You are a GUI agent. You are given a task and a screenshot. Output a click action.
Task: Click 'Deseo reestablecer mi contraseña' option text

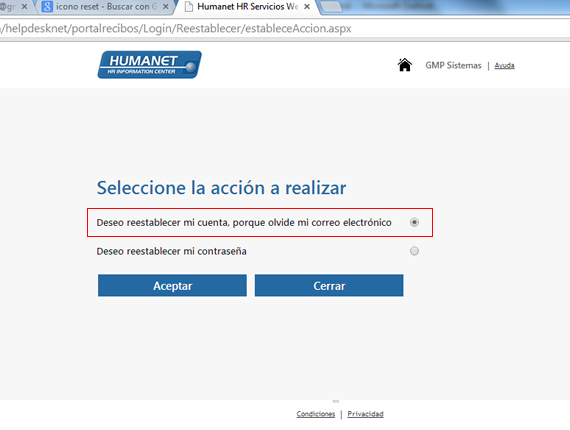point(171,251)
